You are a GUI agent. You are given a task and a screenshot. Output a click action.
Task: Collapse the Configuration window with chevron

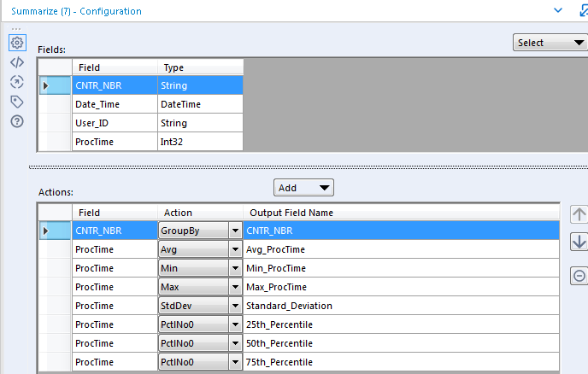pos(558,10)
